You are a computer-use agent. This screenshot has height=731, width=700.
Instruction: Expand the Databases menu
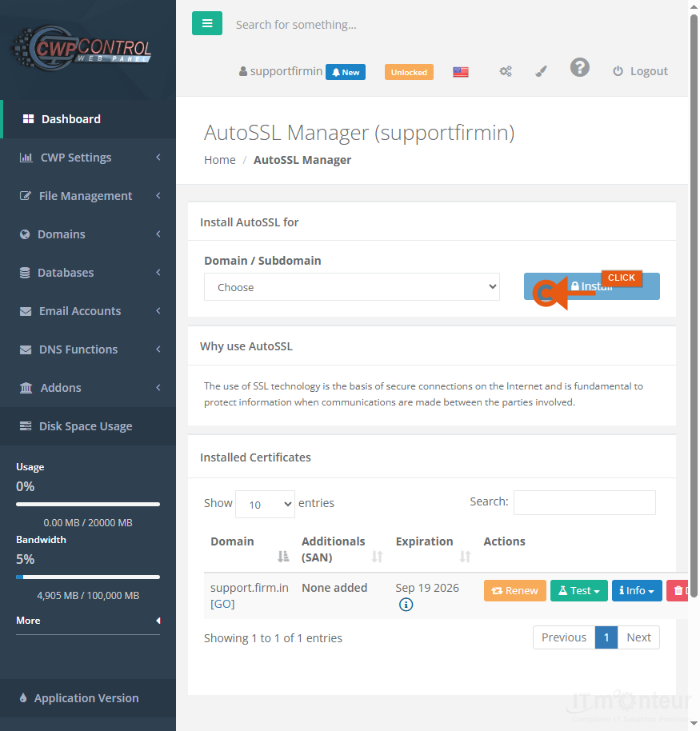(x=88, y=273)
